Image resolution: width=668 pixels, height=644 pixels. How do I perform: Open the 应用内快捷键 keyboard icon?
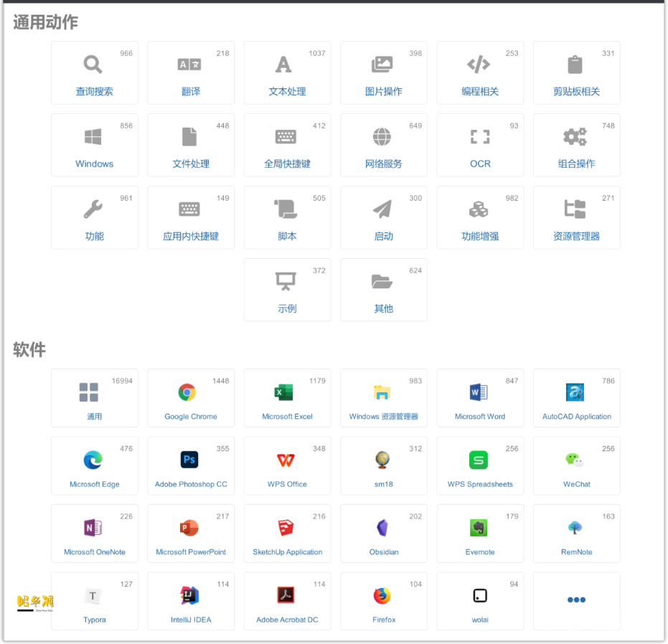[189, 209]
